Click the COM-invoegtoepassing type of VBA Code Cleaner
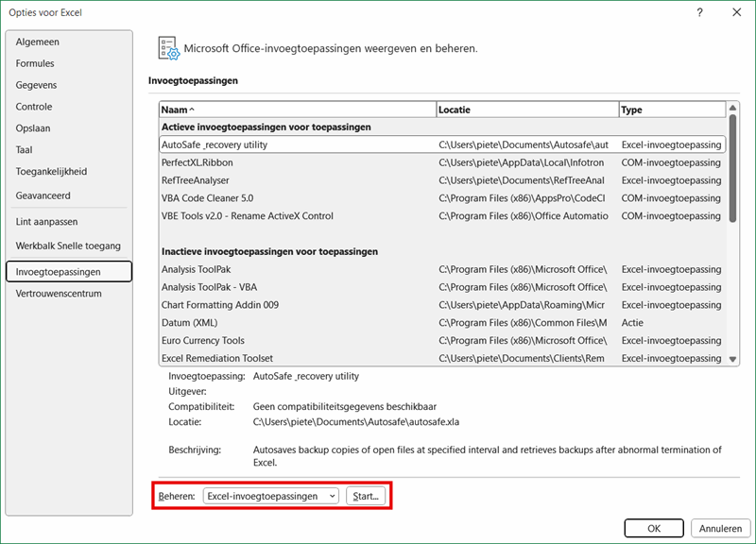The height and width of the screenshot is (544, 756). pos(671,198)
